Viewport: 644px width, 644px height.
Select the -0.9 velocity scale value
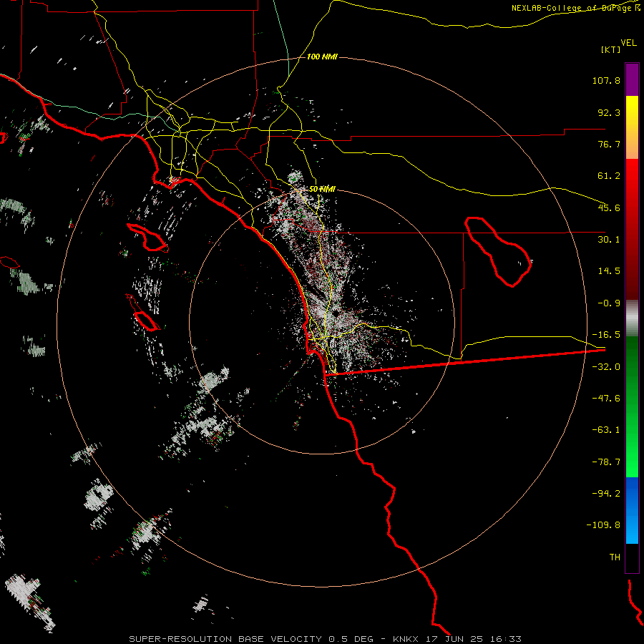tap(609, 303)
